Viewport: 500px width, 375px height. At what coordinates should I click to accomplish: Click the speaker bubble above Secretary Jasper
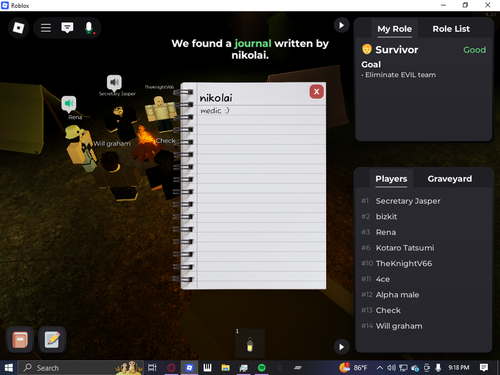click(114, 83)
